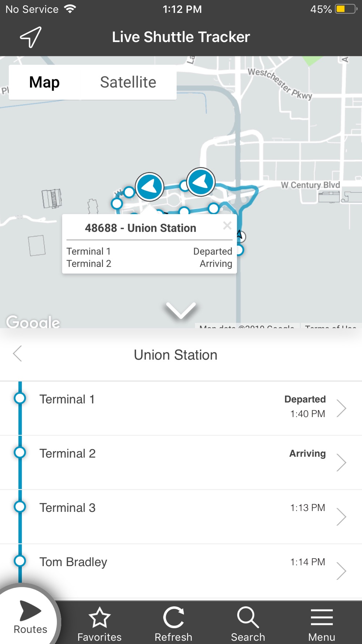Select the left shuttle marker on map
The height and width of the screenshot is (644, 362).
click(150, 187)
